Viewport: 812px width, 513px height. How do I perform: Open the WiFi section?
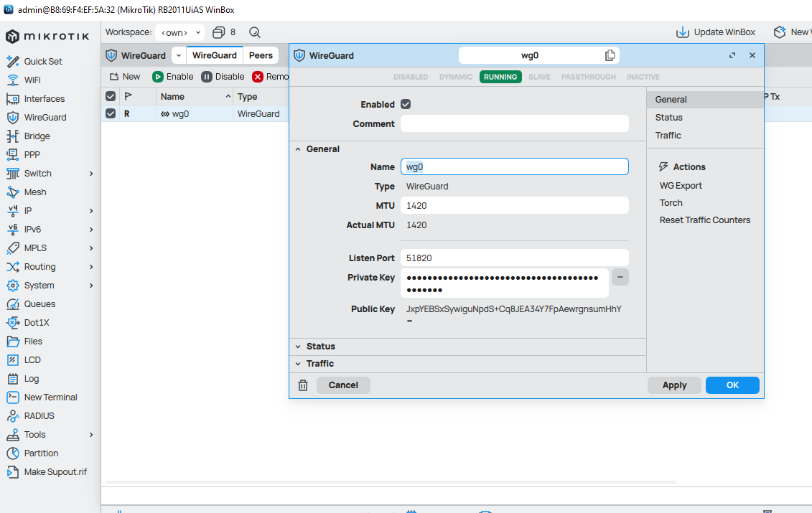(24, 80)
